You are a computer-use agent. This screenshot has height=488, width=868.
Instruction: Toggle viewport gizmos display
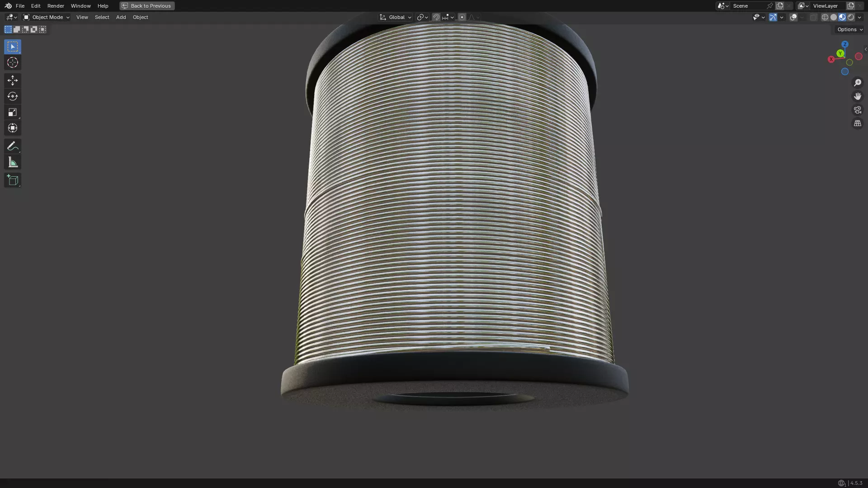coord(773,17)
